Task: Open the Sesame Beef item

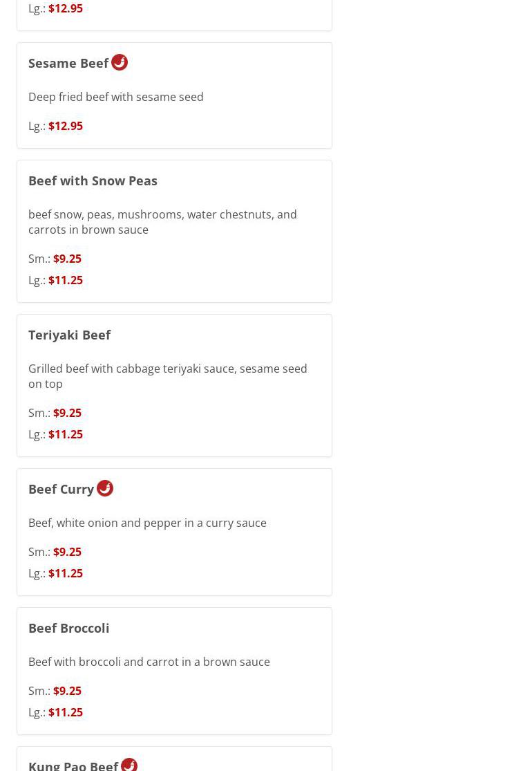Action: [x=68, y=63]
